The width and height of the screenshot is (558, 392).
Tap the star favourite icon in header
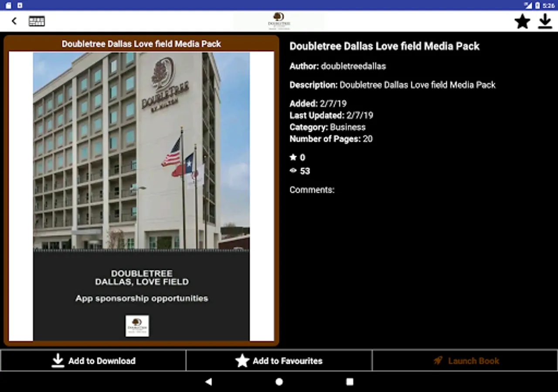coord(522,21)
